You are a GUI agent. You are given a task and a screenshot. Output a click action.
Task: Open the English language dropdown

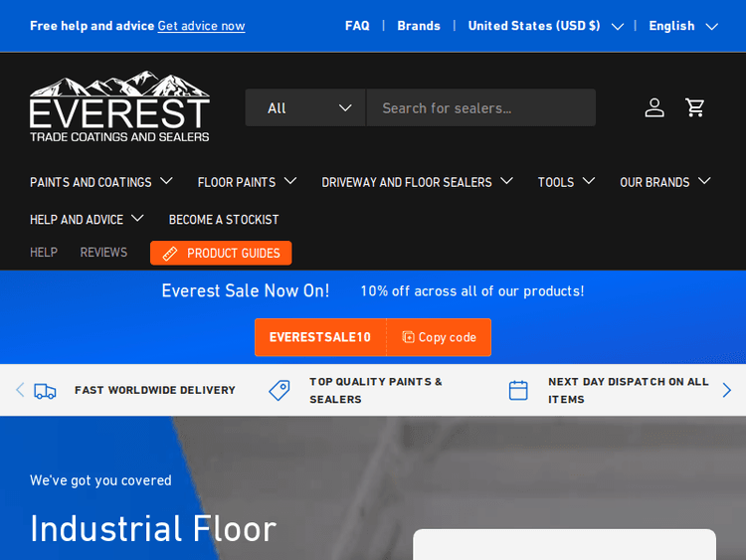tap(683, 26)
